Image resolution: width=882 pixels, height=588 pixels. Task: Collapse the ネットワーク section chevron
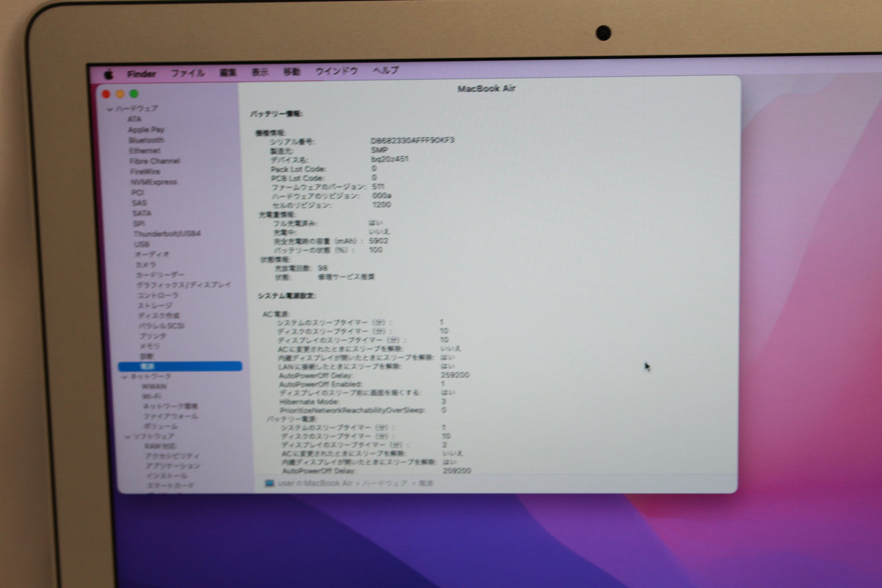pyautogui.click(x=124, y=376)
